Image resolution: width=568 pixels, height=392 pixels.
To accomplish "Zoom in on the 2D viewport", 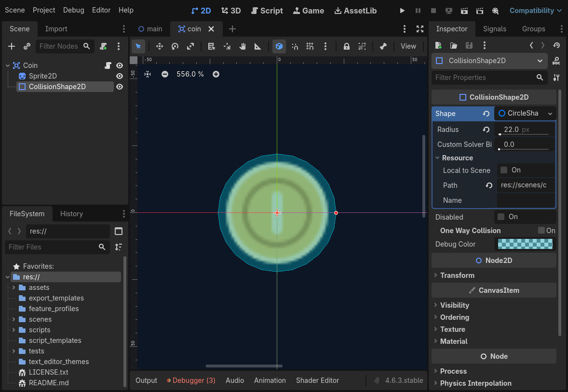I will [x=216, y=74].
